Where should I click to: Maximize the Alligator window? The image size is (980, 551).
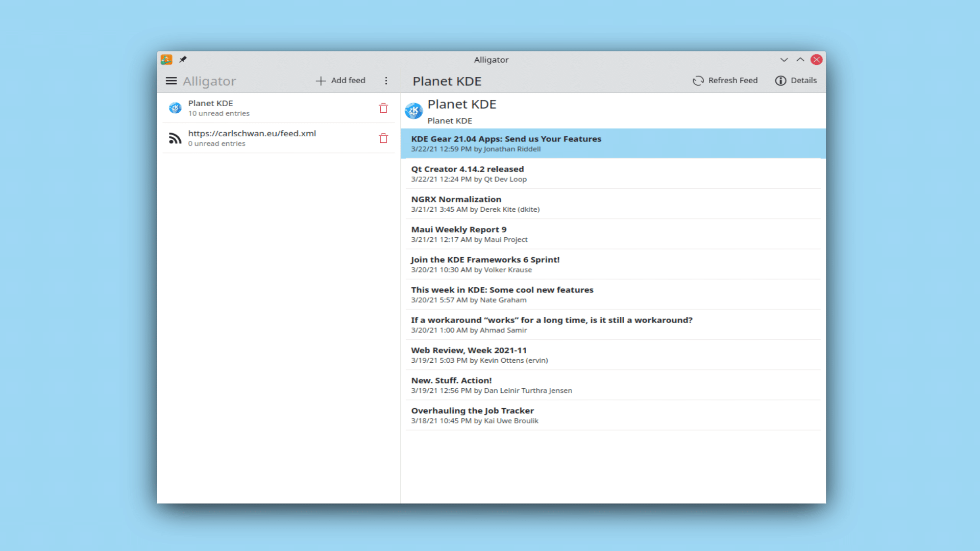coord(800,60)
